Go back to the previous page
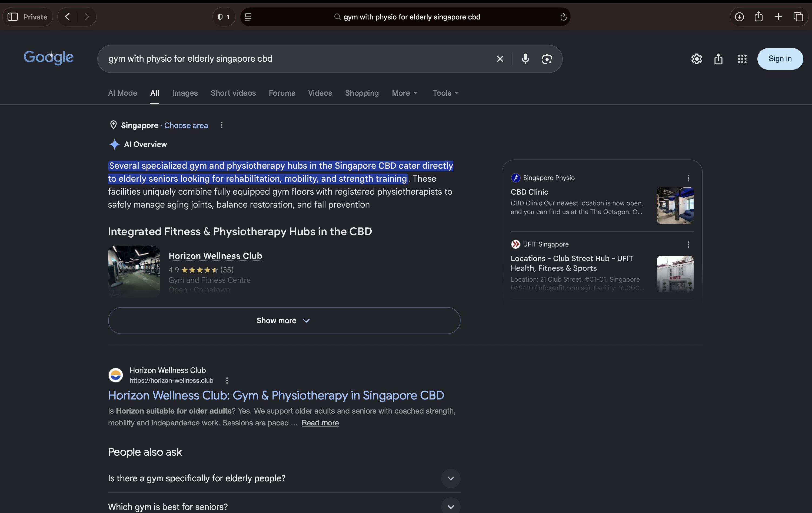 point(68,17)
